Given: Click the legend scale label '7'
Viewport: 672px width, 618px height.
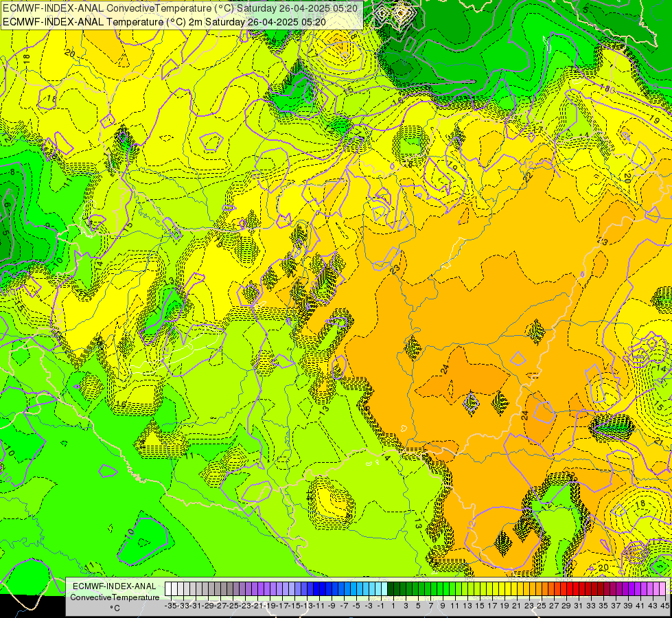Looking at the screenshot, I should pyautogui.click(x=430, y=606).
